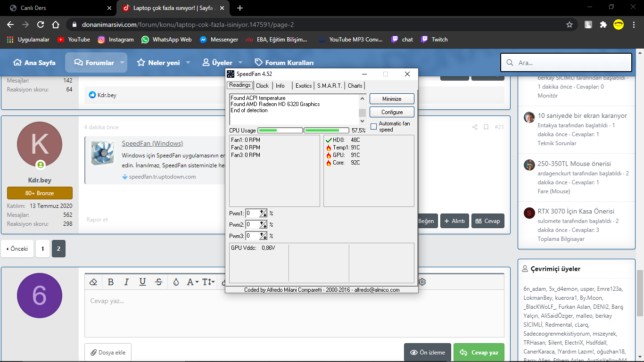Click the Cevap yaz submit button
The height and width of the screenshot is (362, 644).
coord(479,353)
